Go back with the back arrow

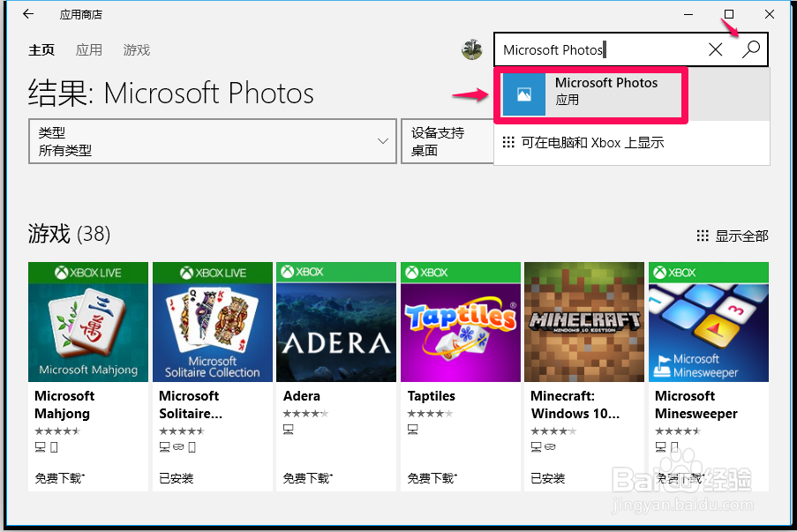click(28, 14)
